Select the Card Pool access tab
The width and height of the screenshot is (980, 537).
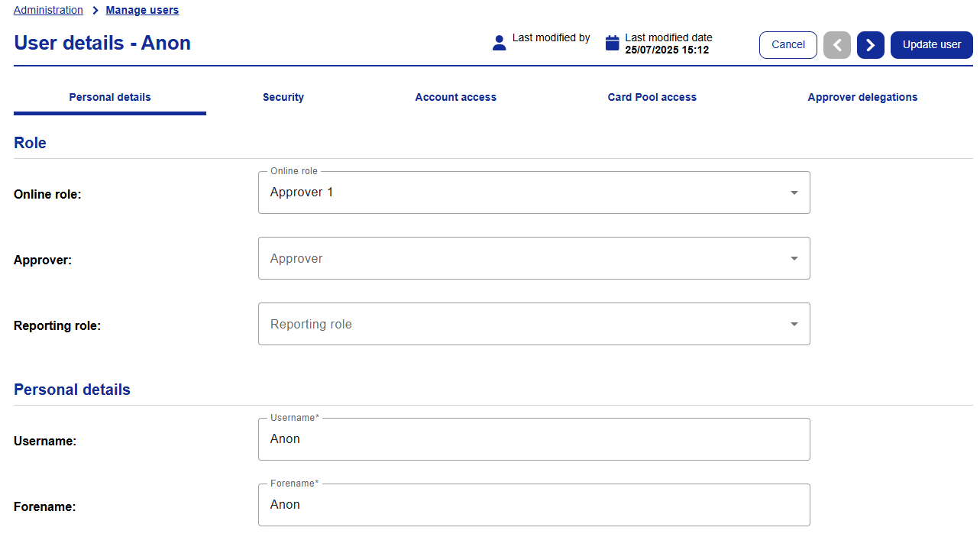point(652,97)
